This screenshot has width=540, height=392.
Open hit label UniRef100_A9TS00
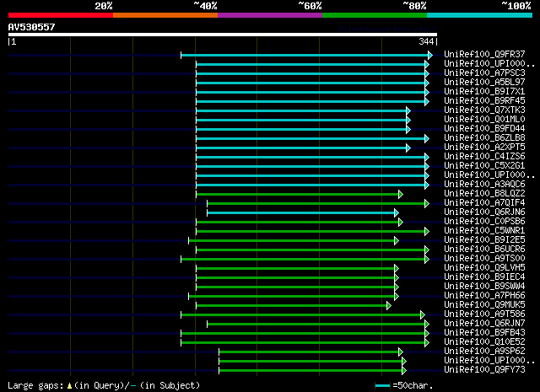coord(484,258)
